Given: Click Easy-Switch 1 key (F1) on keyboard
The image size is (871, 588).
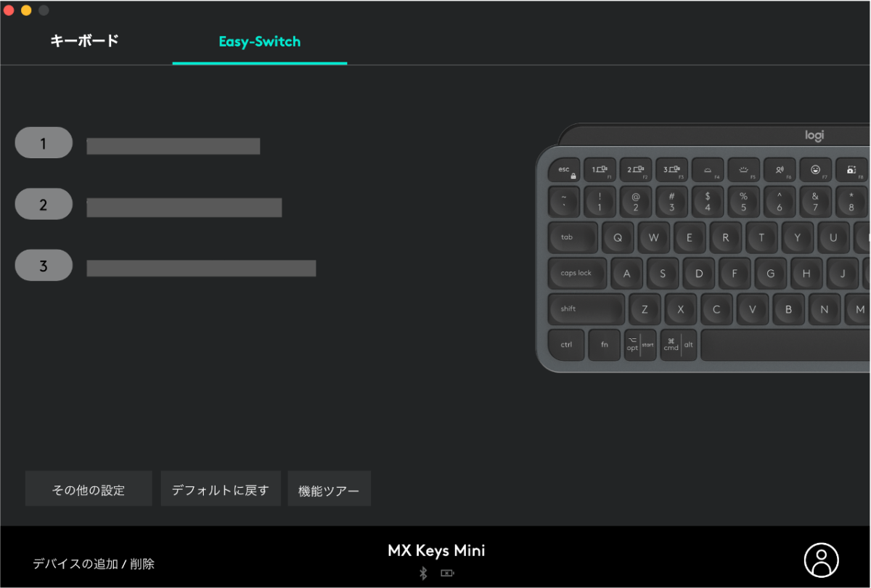Looking at the screenshot, I should coord(600,170).
